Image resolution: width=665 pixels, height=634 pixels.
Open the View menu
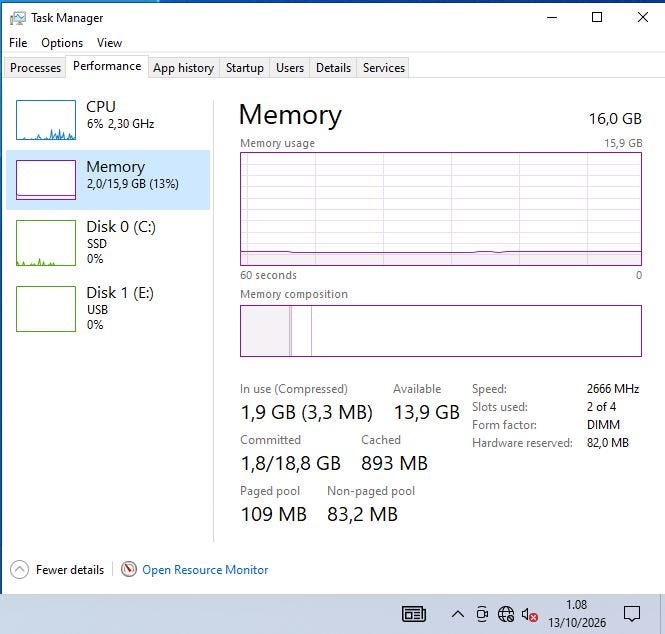click(x=109, y=43)
